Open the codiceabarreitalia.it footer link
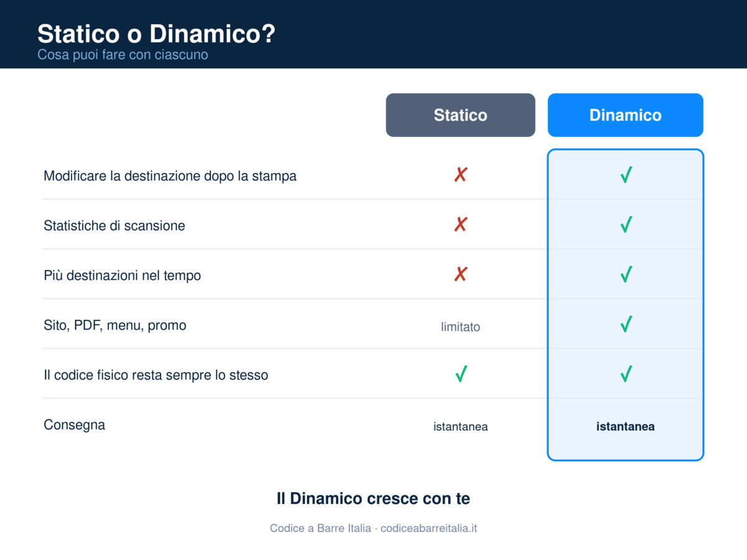Screen dimensions: 747x560 (x=429, y=528)
